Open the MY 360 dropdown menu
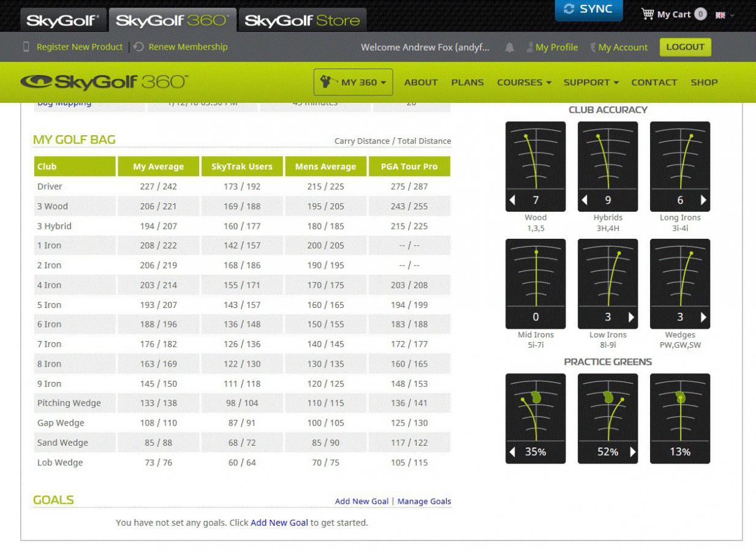Image resolution: width=756 pixels, height=551 pixels. (353, 82)
